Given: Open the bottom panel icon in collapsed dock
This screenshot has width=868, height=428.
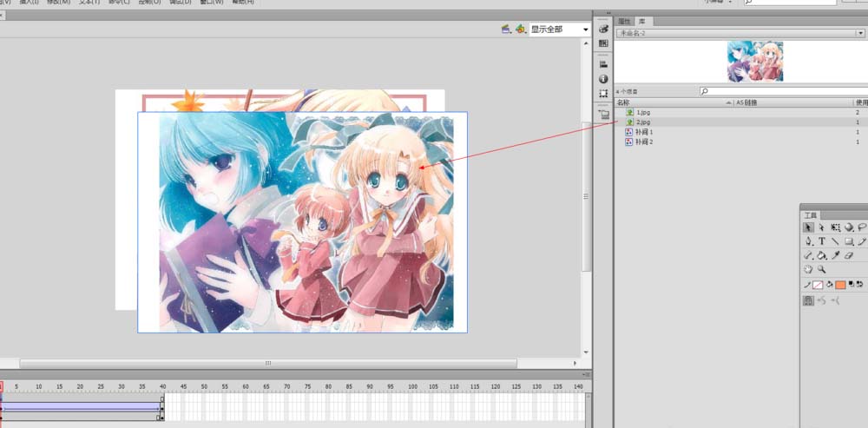Looking at the screenshot, I should (603, 115).
